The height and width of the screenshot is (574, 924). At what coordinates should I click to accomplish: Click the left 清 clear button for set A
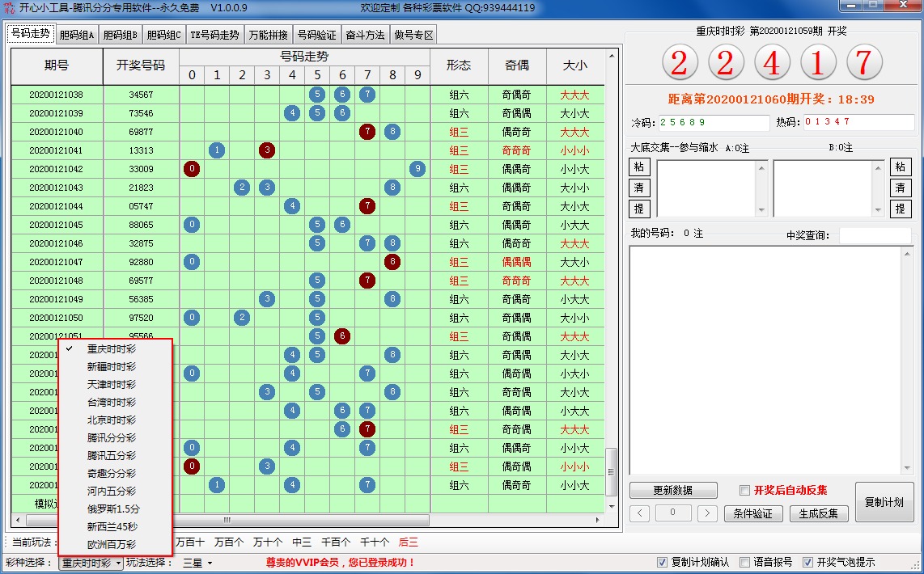tap(638, 188)
